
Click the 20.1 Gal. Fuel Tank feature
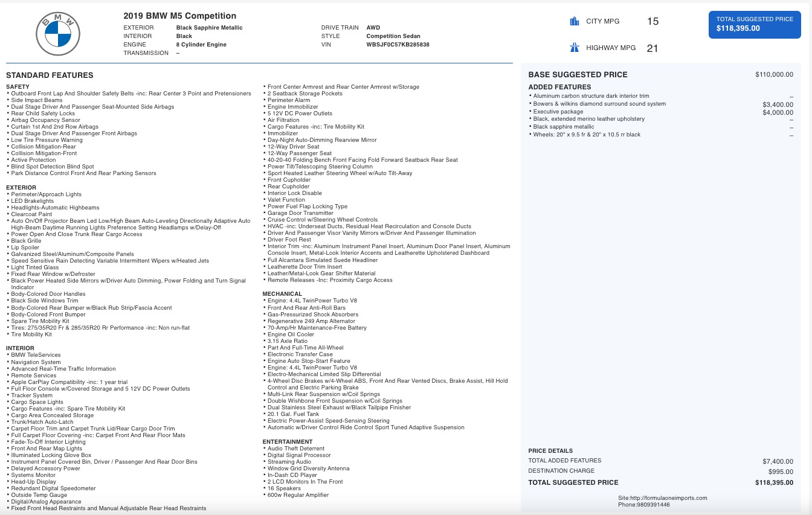pos(291,414)
